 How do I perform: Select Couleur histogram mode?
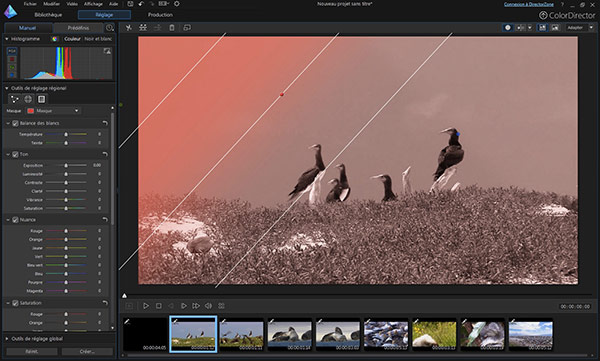click(x=72, y=39)
